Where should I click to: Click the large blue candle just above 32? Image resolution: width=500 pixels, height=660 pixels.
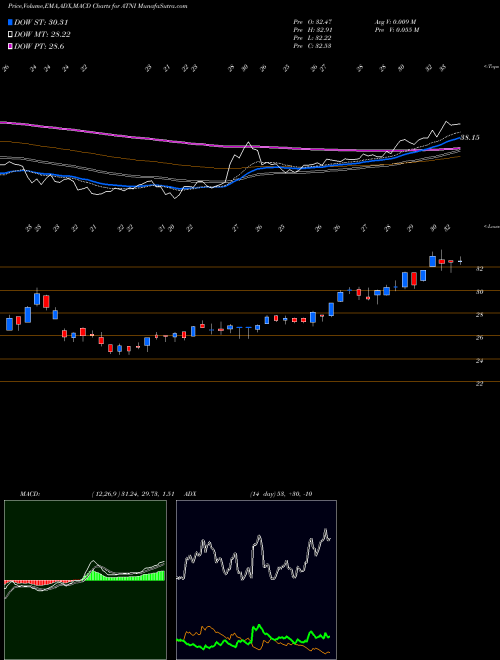click(x=432, y=261)
